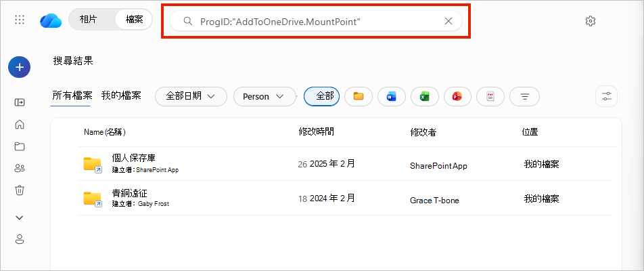The height and width of the screenshot is (271, 644).
Task: Filter results by folder type
Action: [359, 97]
